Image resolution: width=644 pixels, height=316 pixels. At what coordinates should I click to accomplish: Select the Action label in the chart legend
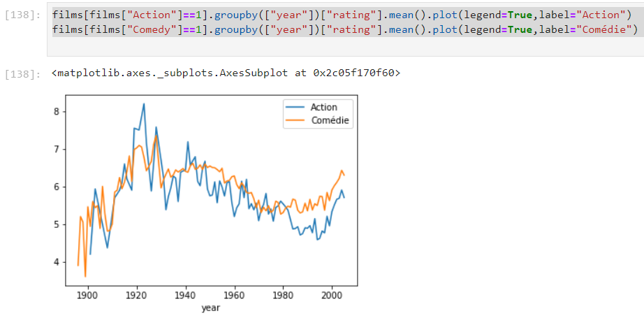(323, 108)
